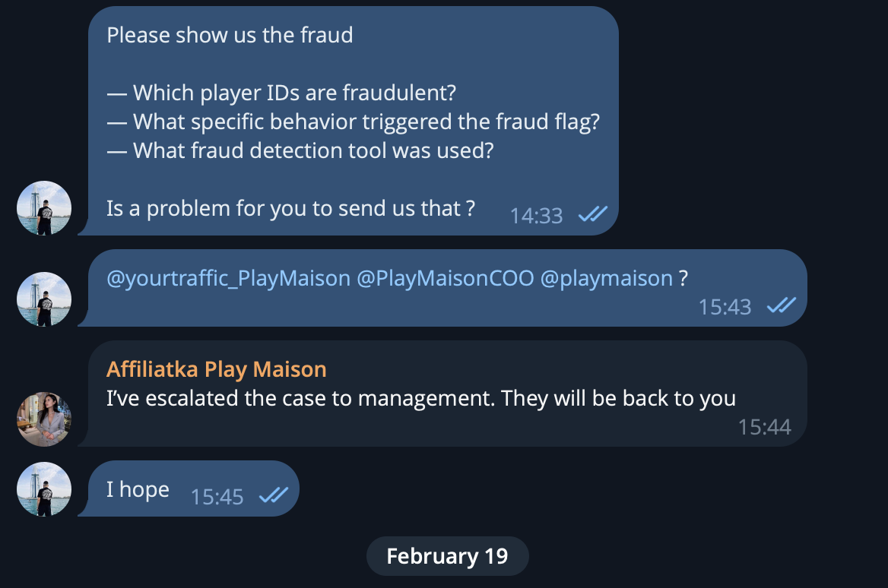Click the 15:43 timestamp on the mentions message
Image resolution: width=888 pixels, height=588 pixels.
[x=725, y=307]
